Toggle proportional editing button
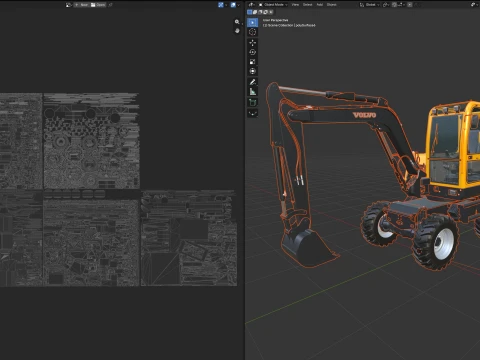The image size is (480, 360). [410, 5]
